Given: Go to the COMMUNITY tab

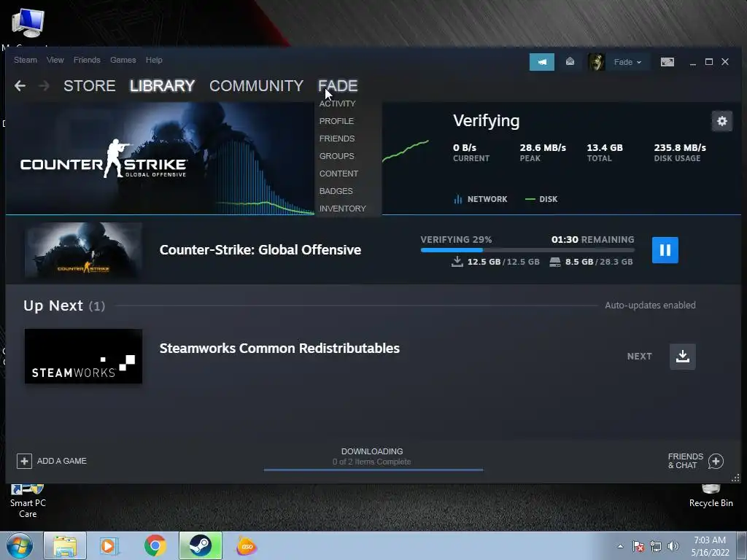Looking at the screenshot, I should pos(256,86).
